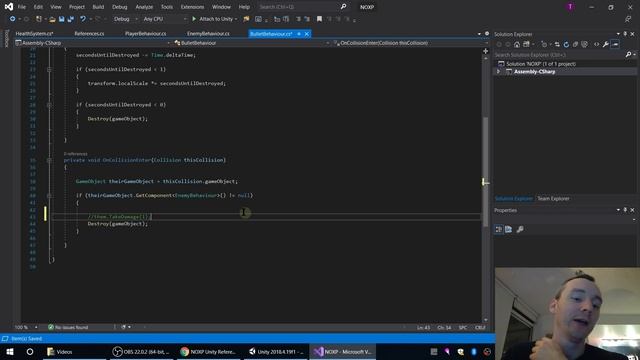
Task: Click the Alphabetical sort icon in Properties
Action: (x=509, y=229)
